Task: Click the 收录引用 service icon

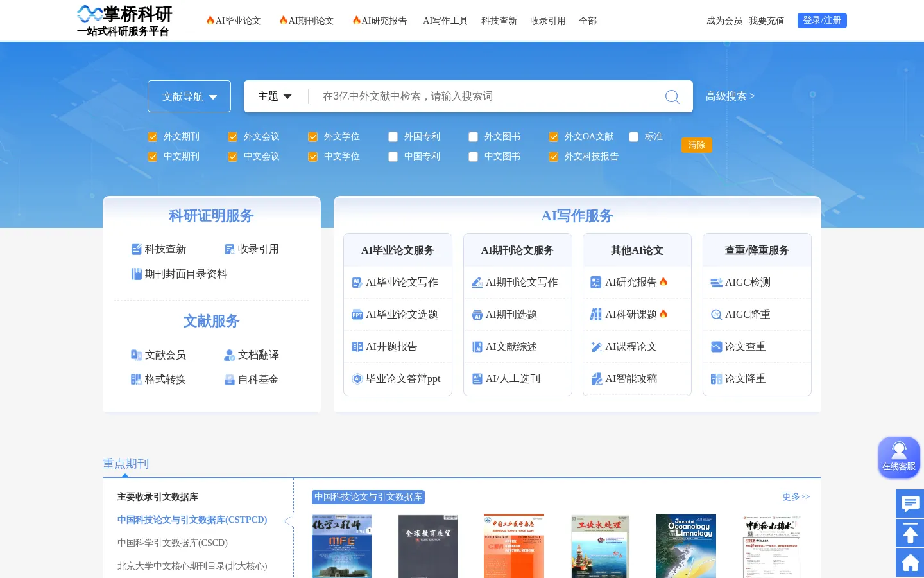Action: (230, 249)
